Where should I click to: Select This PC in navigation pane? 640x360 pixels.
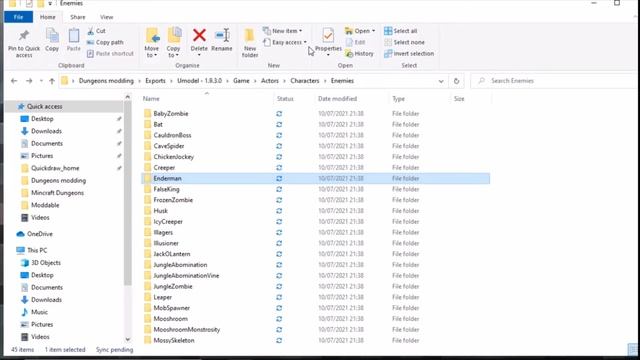(x=37, y=250)
